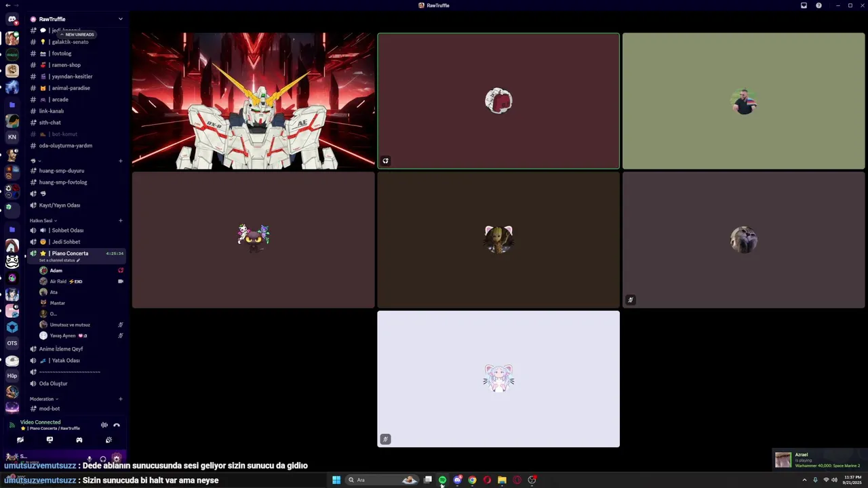Open the yayından-kesitler channel
The image size is (868, 488).
tap(76, 77)
